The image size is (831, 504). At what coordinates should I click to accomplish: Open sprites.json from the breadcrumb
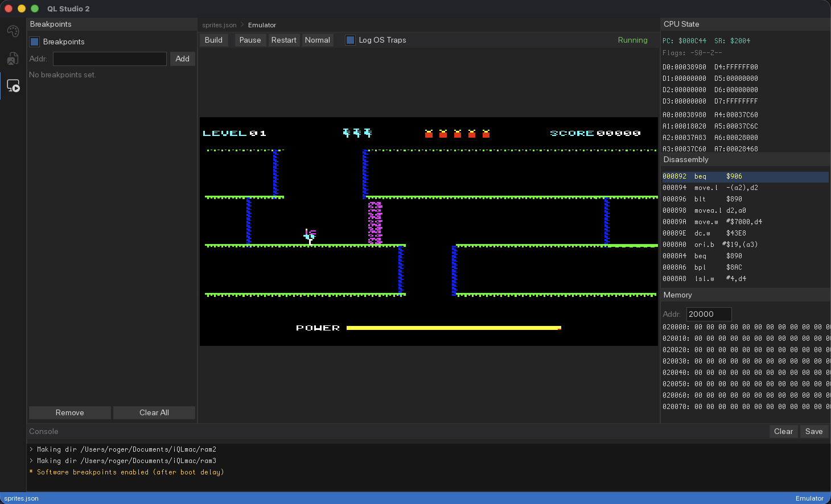(219, 25)
